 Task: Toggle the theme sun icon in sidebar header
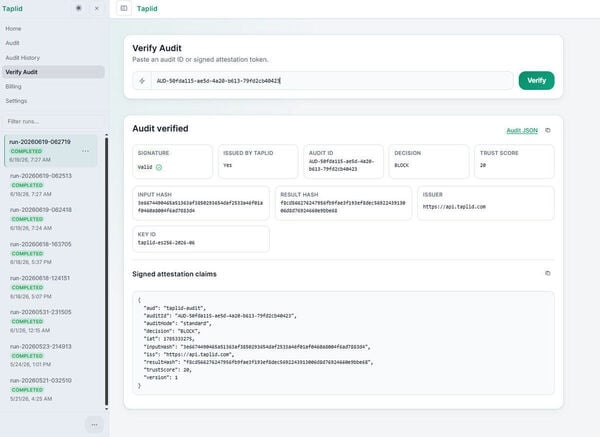click(78, 8)
